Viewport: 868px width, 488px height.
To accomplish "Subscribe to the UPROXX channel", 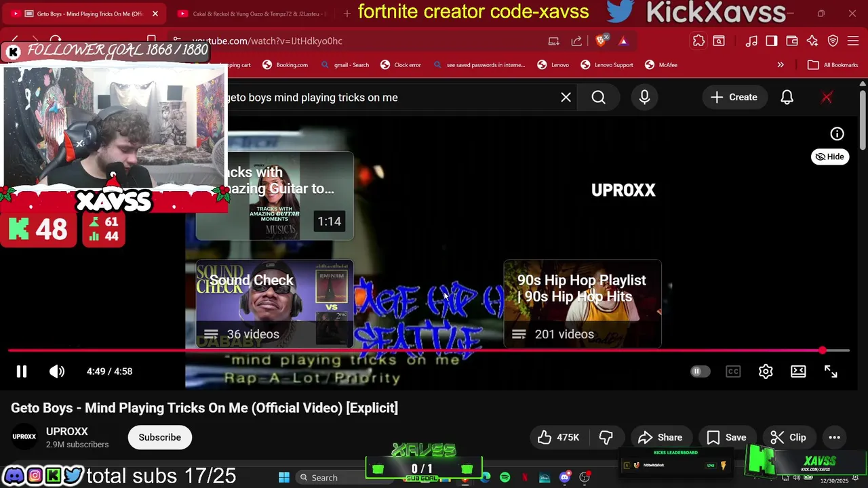I will pyautogui.click(x=160, y=437).
